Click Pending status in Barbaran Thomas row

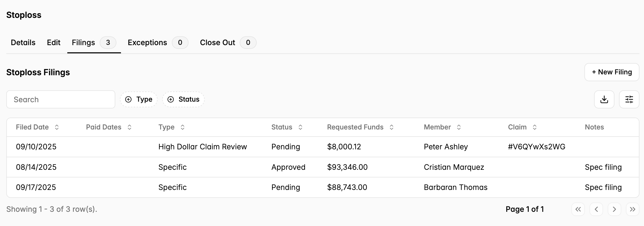286,187
